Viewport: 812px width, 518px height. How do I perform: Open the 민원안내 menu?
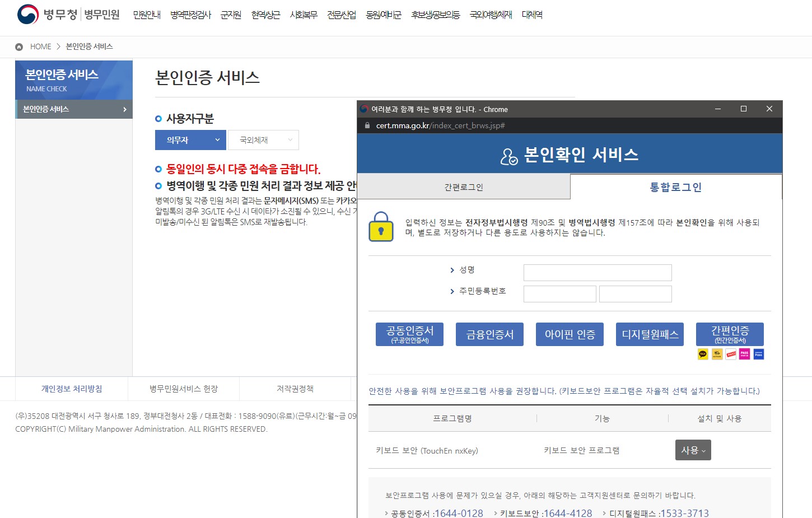tap(147, 15)
